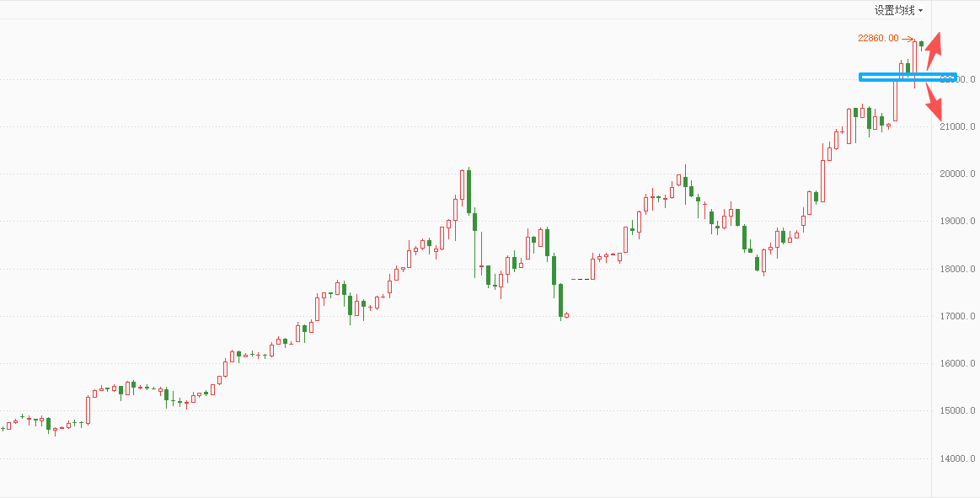Click the 14000.0 price axis label

958,458
